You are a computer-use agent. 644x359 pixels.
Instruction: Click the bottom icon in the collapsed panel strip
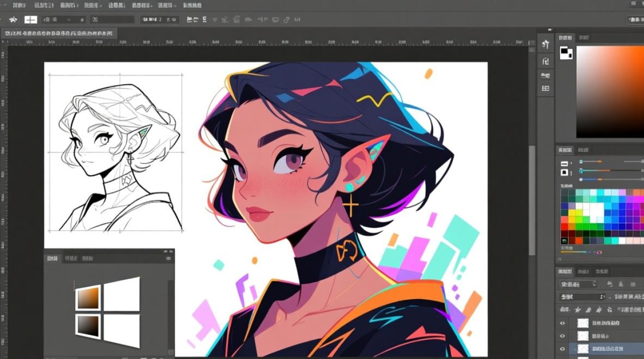(545, 88)
